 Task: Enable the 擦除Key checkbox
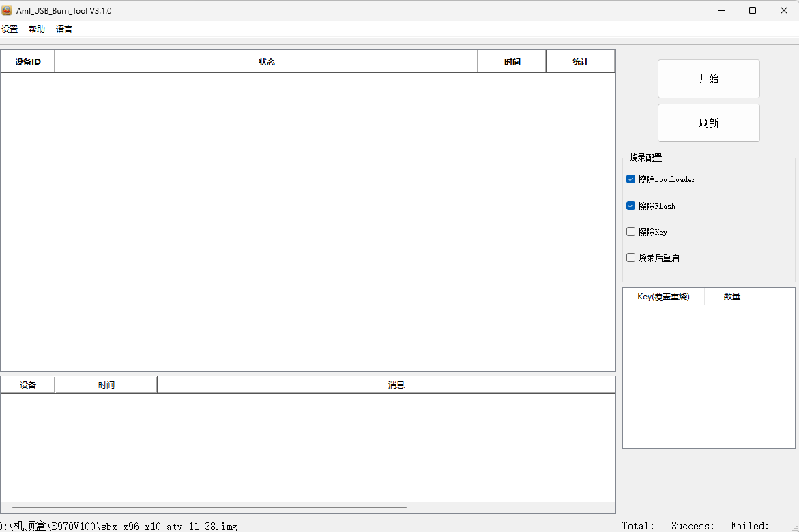630,231
